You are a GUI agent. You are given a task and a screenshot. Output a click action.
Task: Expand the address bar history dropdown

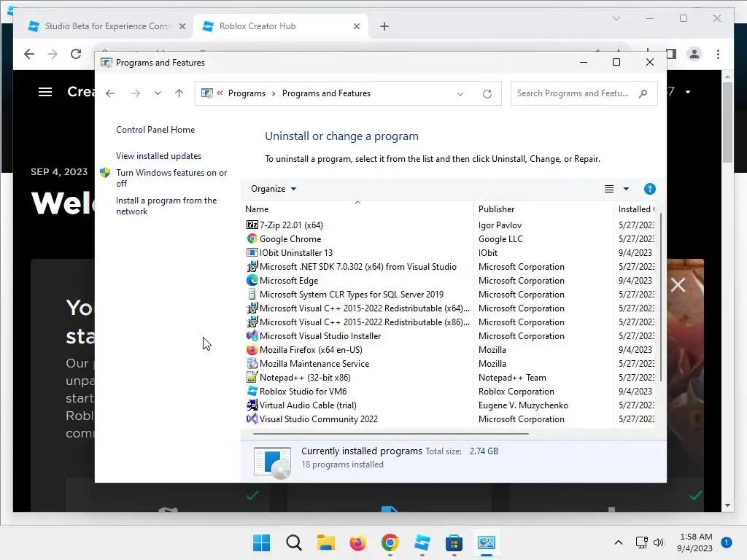point(460,94)
